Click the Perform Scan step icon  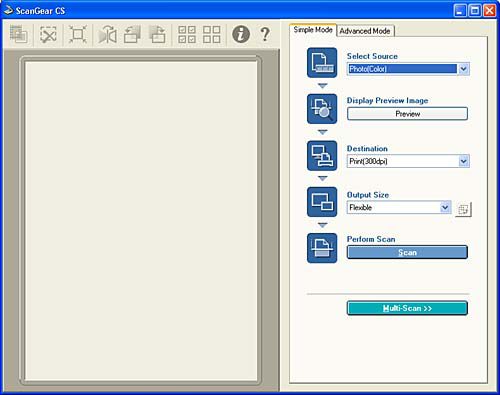322,248
